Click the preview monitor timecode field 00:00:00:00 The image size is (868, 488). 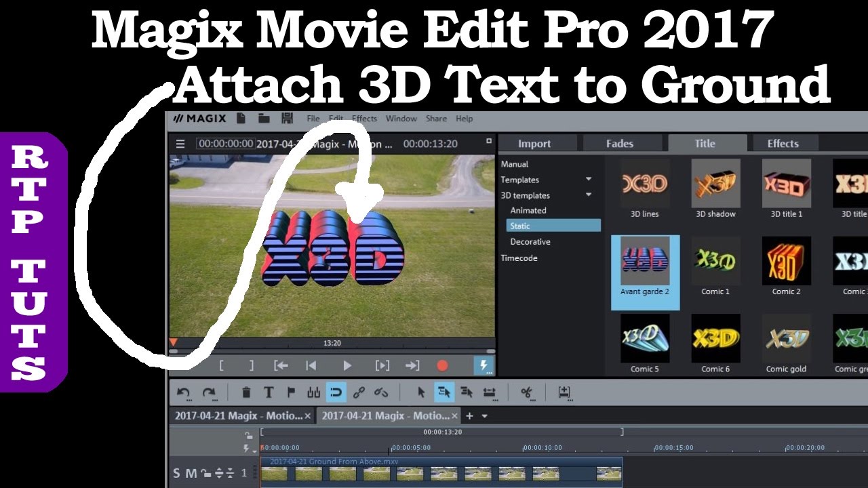[x=226, y=144]
